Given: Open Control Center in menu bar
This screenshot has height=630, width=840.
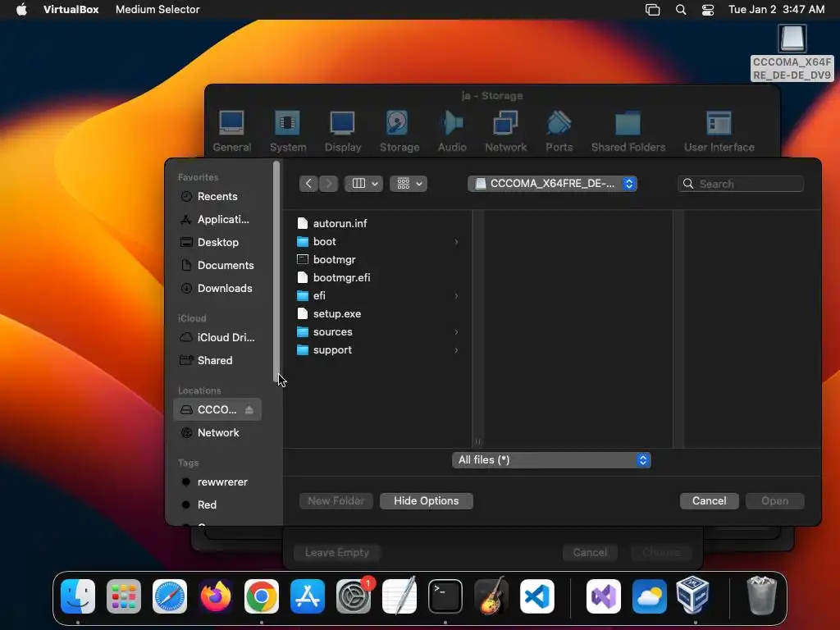Looking at the screenshot, I should click(708, 10).
